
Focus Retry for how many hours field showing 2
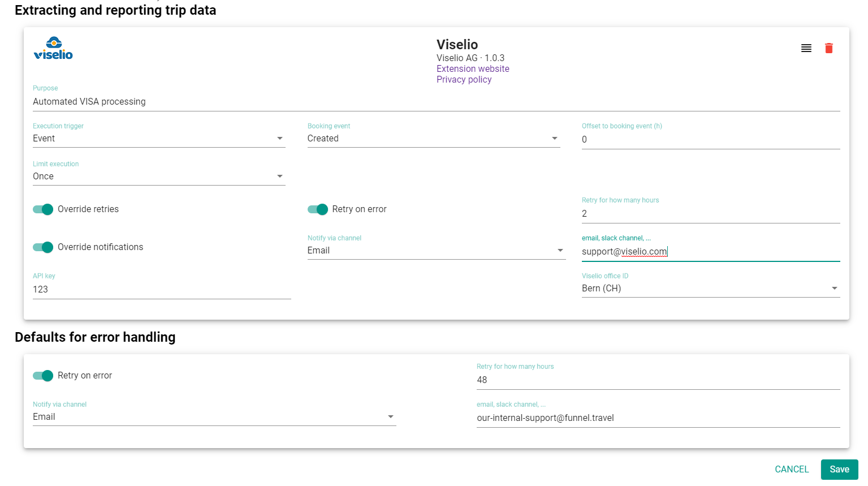point(711,214)
